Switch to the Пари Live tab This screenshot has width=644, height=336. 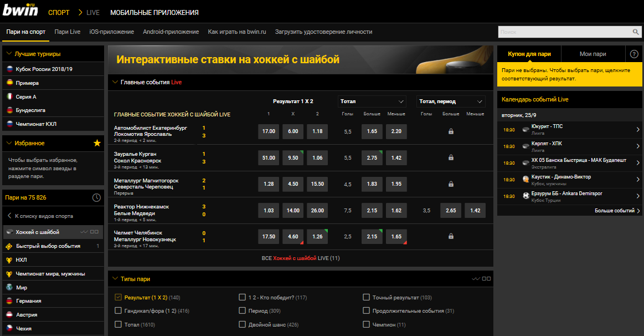coord(68,32)
